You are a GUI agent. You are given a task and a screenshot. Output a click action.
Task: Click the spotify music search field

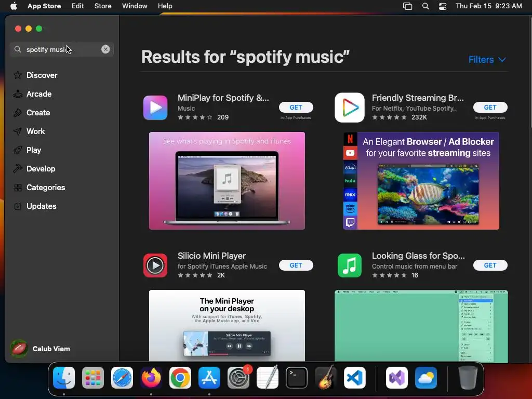tap(62, 49)
